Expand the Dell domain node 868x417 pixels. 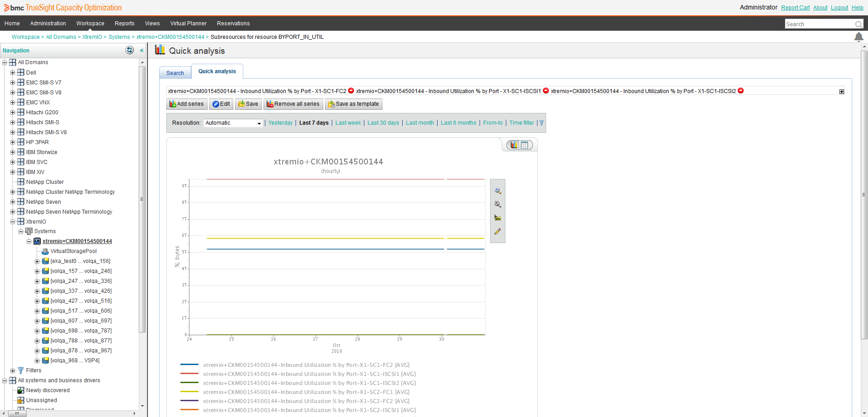coord(13,73)
